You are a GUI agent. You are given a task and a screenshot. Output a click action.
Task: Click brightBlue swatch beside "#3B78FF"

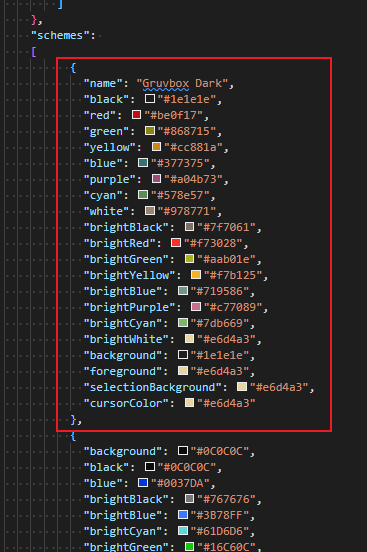(x=183, y=515)
